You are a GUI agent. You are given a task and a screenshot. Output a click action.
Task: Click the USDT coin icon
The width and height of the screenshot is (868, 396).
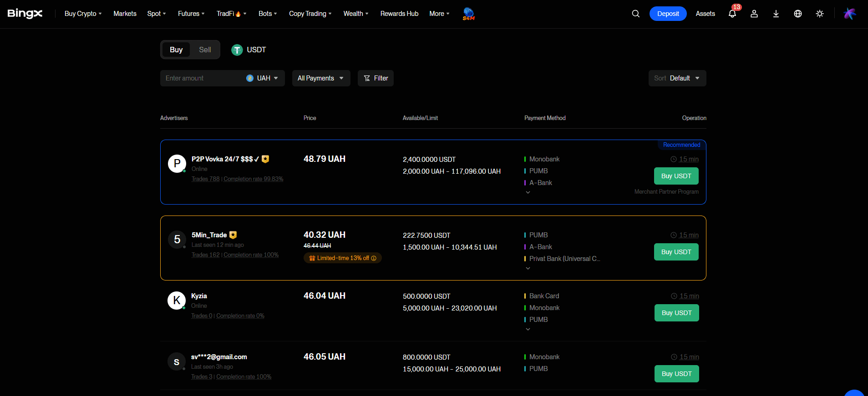237,50
